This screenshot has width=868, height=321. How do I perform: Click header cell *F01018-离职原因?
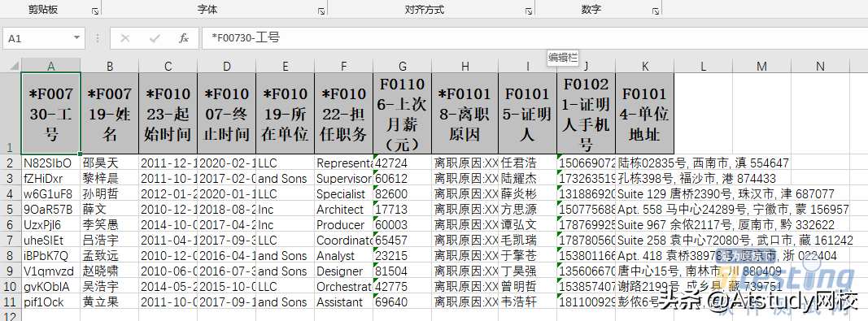[x=465, y=114]
